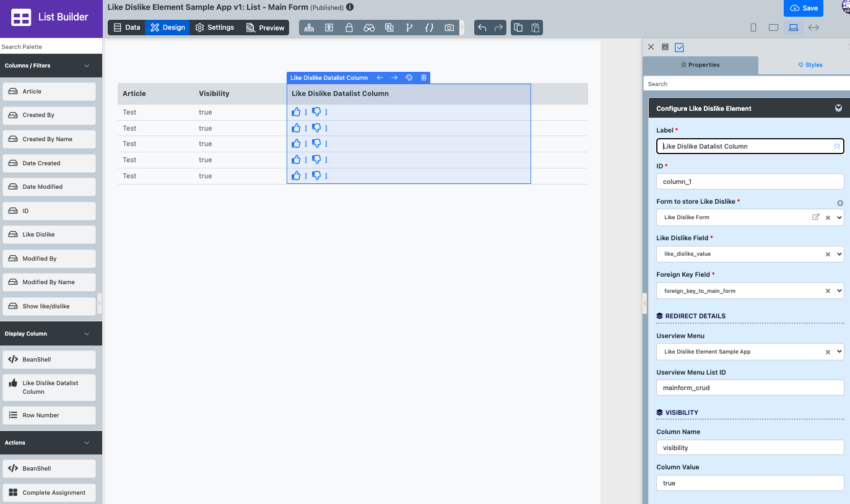The width and height of the screenshot is (850, 504).
Task: Toggle the tablet viewport view
Action: tap(773, 28)
